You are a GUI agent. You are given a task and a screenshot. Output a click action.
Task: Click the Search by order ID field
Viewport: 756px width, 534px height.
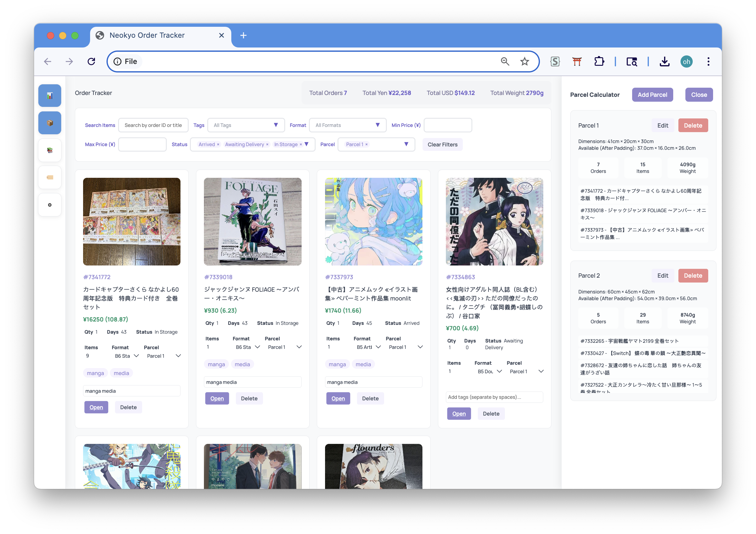(153, 125)
